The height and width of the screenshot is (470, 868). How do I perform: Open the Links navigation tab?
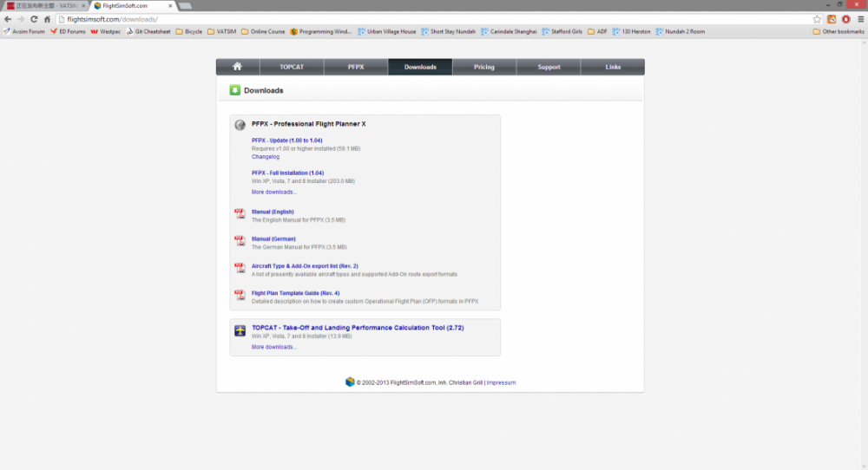(613, 67)
